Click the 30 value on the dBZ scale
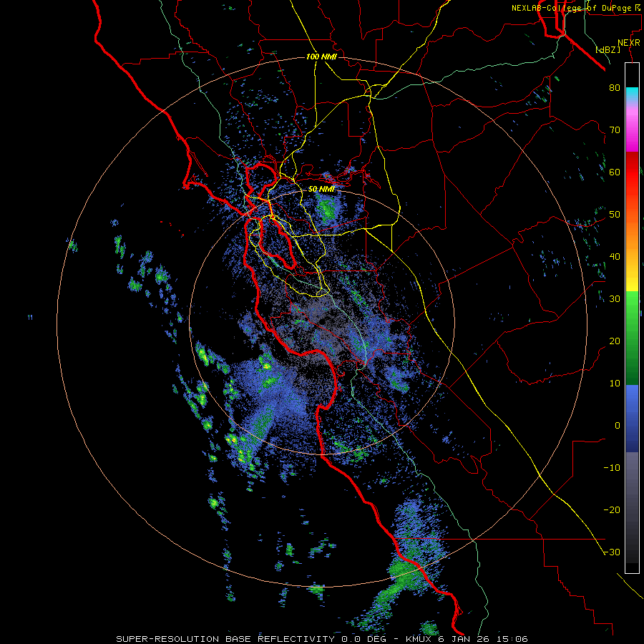This screenshot has height=644, width=644. click(x=615, y=298)
